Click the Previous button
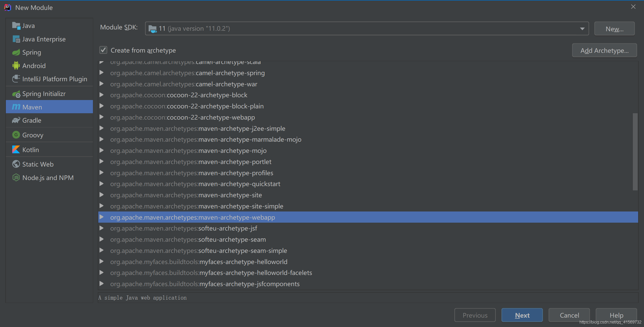The height and width of the screenshot is (327, 644). pos(475,315)
